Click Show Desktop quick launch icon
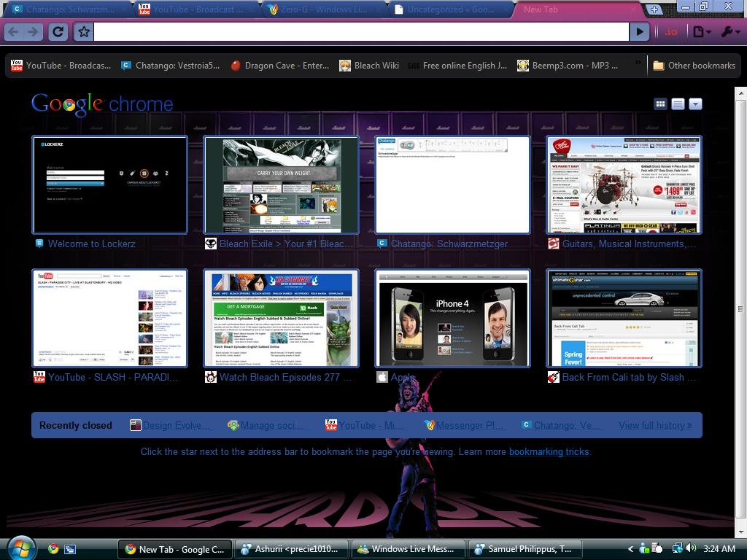The height and width of the screenshot is (560, 747). tap(70, 549)
